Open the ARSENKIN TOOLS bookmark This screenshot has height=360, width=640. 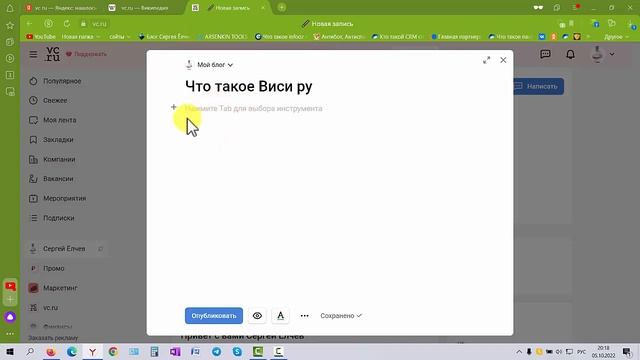(x=222, y=37)
